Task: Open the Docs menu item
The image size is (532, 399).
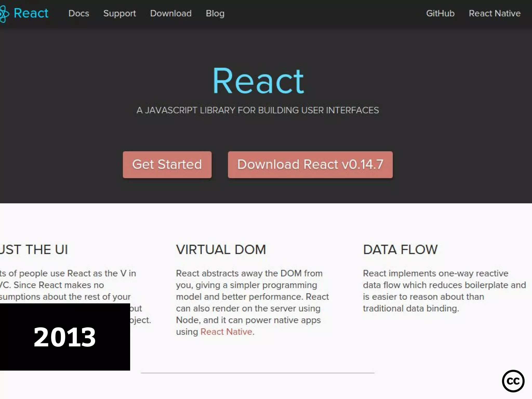Action: (79, 13)
